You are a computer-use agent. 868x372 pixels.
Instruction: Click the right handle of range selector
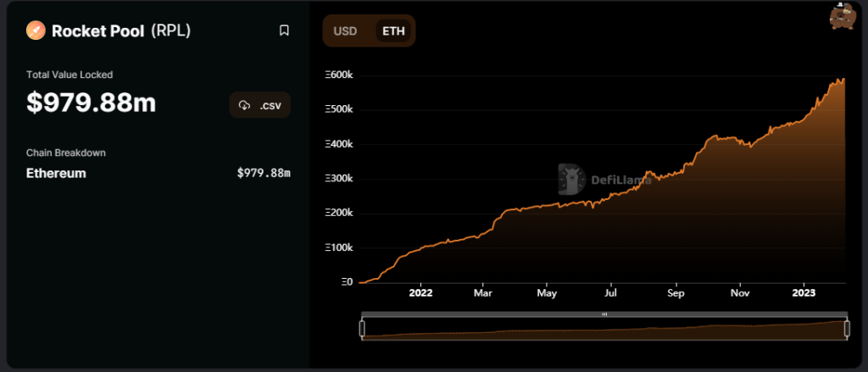tap(847, 328)
